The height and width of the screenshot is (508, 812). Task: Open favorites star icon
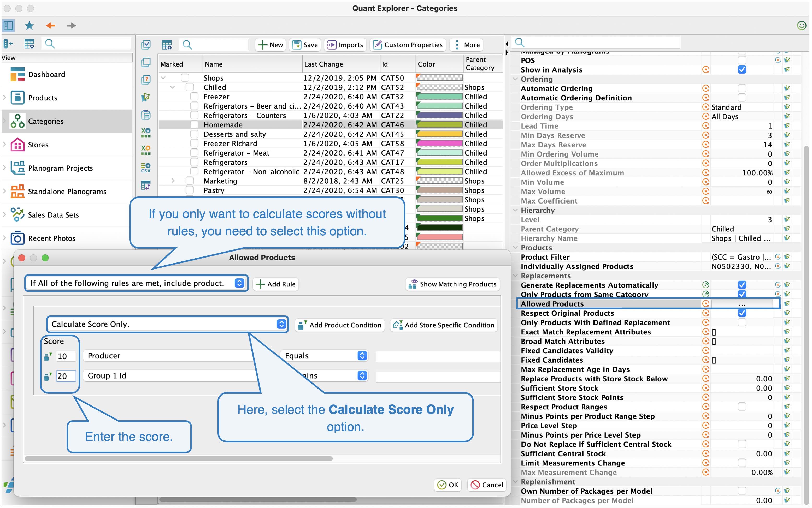click(x=29, y=26)
